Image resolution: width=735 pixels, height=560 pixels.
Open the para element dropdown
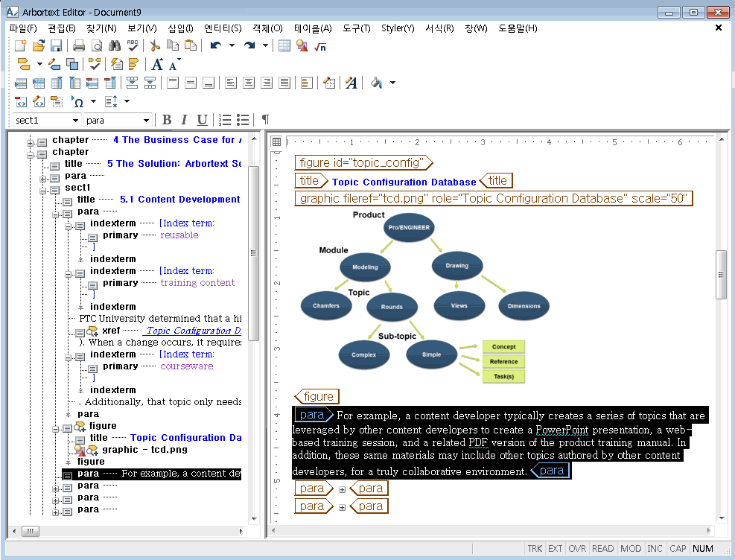pyautogui.click(x=146, y=121)
